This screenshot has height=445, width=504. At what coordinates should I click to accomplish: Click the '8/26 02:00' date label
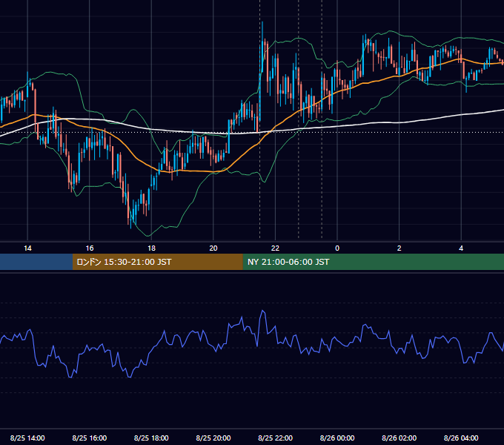point(399,438)
